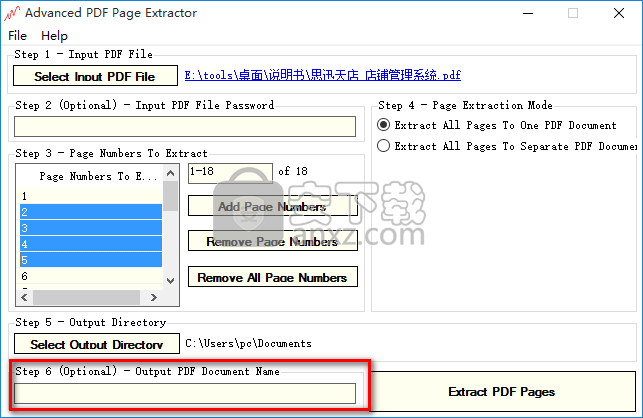Focus the Input PDF File Password field
Viewport: 643px width, 418px height.
point(185,126)
